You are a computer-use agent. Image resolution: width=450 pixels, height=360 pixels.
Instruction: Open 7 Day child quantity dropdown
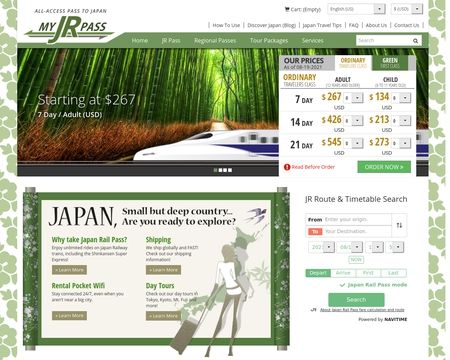(x=401, y=98)
